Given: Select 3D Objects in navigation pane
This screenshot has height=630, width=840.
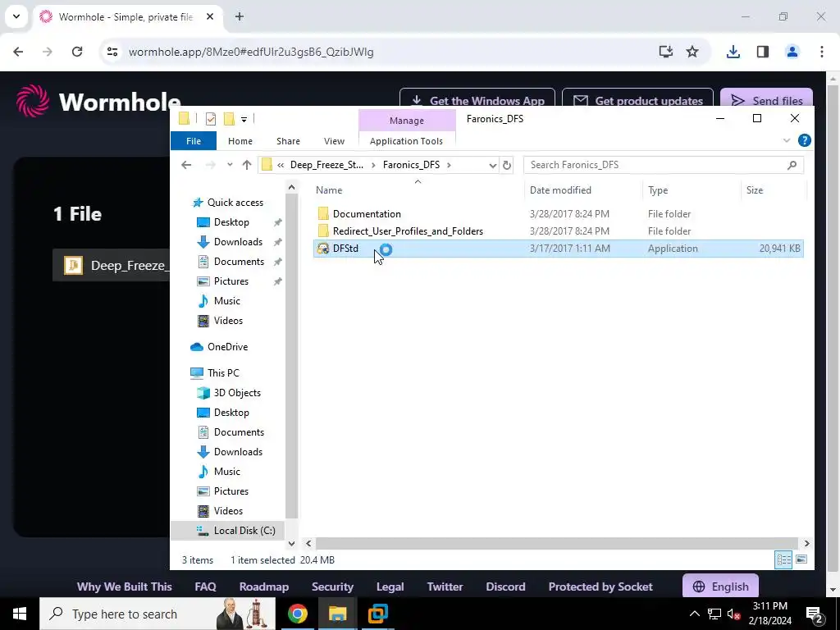Looking at the screenshot, I should tap(237, 393).
